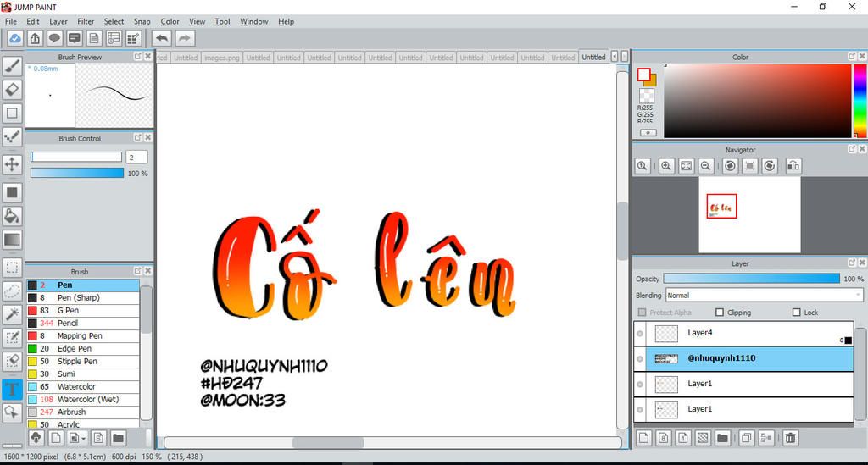Select the Bucket fill tool
The height and width of the screenshot is (465, 868).
[12, 216]
